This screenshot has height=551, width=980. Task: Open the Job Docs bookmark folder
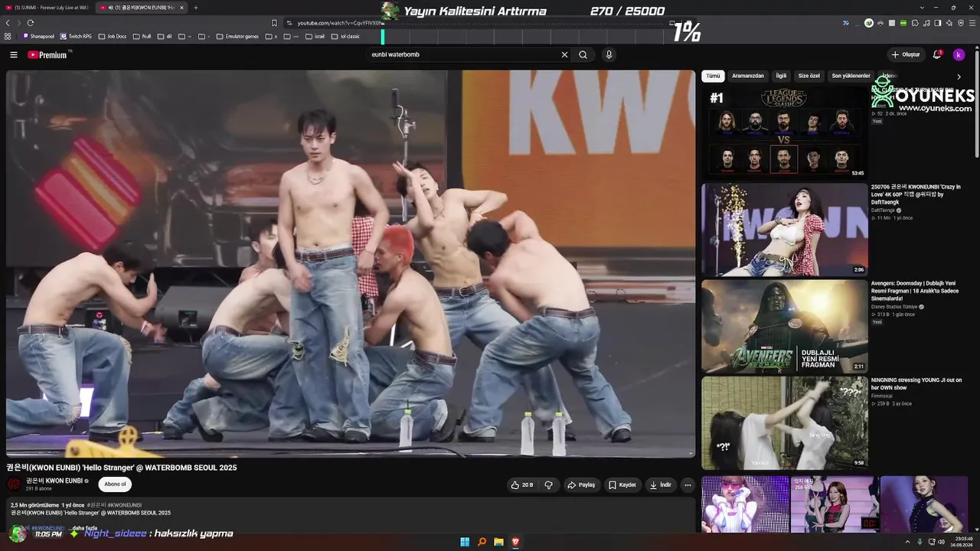click(x=113, y=36)
